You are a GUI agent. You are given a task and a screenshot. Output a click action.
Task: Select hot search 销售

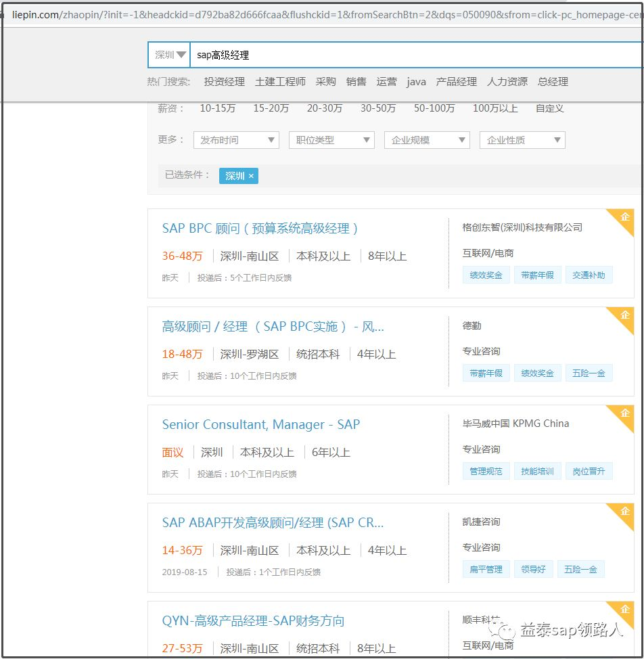356,82
